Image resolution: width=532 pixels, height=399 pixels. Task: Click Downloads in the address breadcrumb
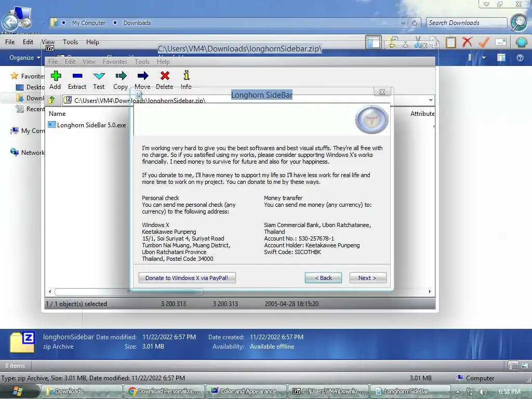137,23
